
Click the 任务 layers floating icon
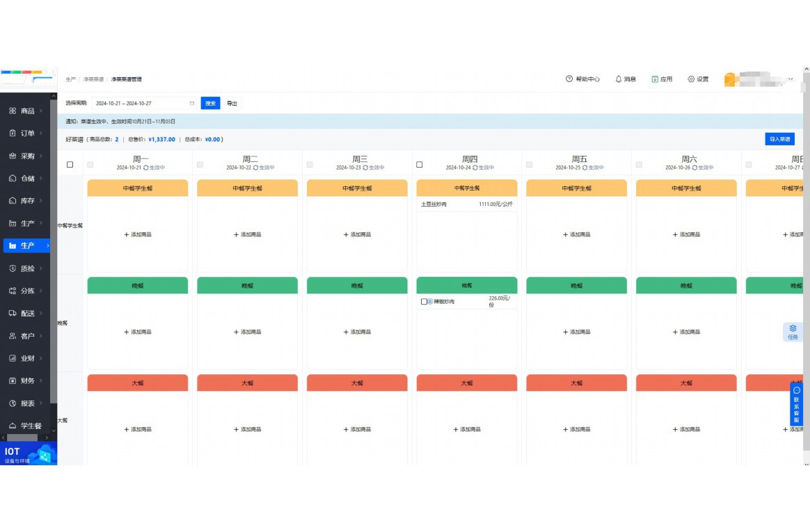click(x=793, y=329)
